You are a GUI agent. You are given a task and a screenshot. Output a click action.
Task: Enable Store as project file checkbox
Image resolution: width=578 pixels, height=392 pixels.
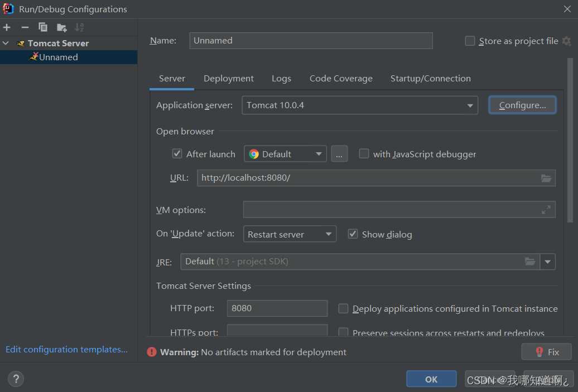(470, 41)
